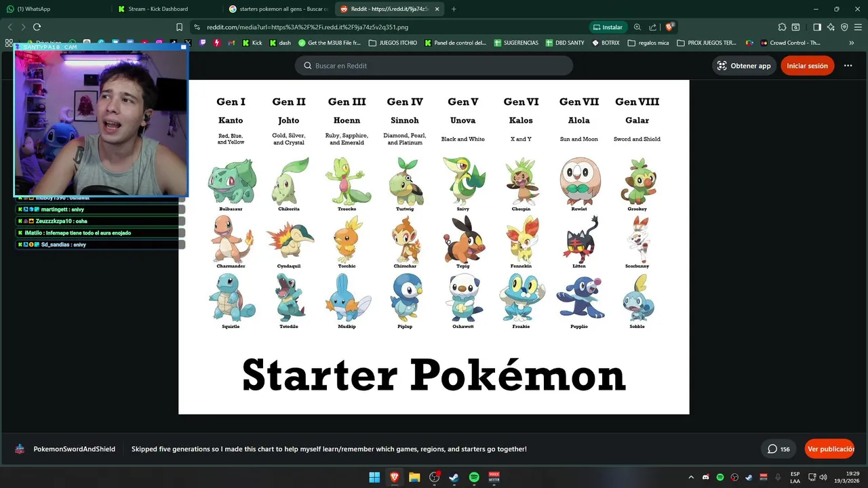Image resolution: width=868 pixels, height=488 pixels.
Task: Click Buscar en Reddit search field
Action: (434, 66)
